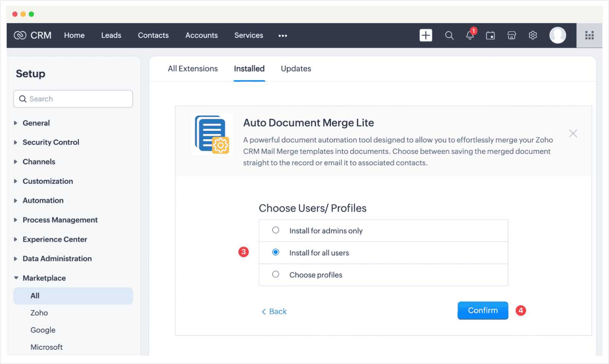Expand the Channels section
This screenshot has height=364, width=609.
click(16, 162)
